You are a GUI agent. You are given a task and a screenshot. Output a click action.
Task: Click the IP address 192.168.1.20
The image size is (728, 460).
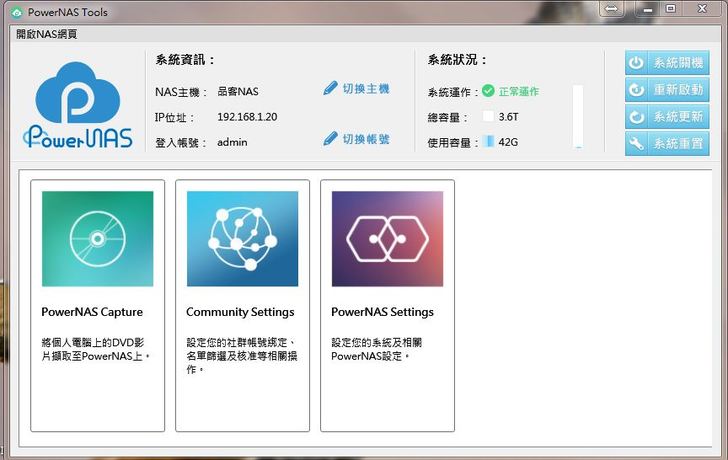coord(247,117)
